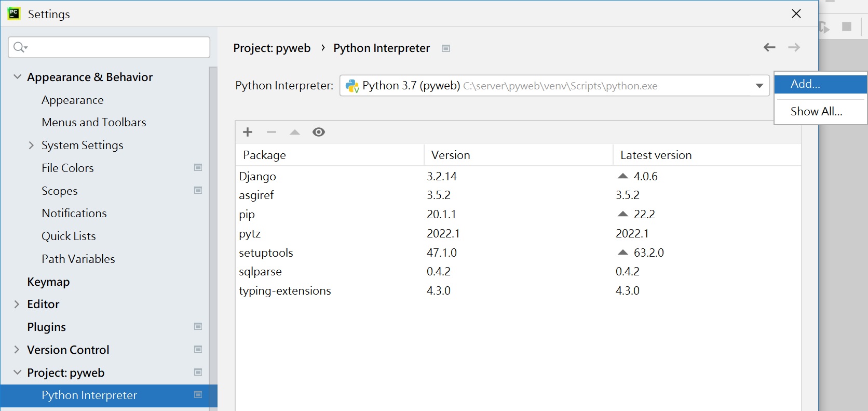Screen dimensions: 868x411
Task: Select the Django package row
Action: click(518, 176)
